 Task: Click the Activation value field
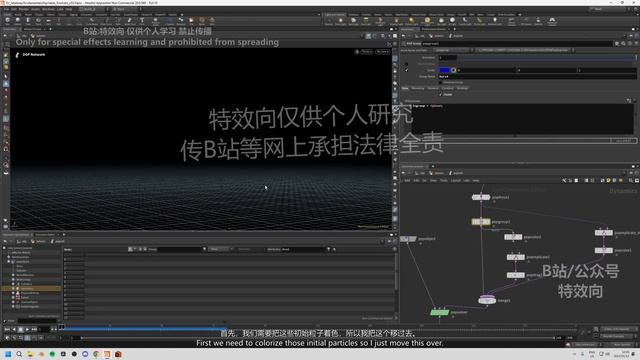[448, 58]
